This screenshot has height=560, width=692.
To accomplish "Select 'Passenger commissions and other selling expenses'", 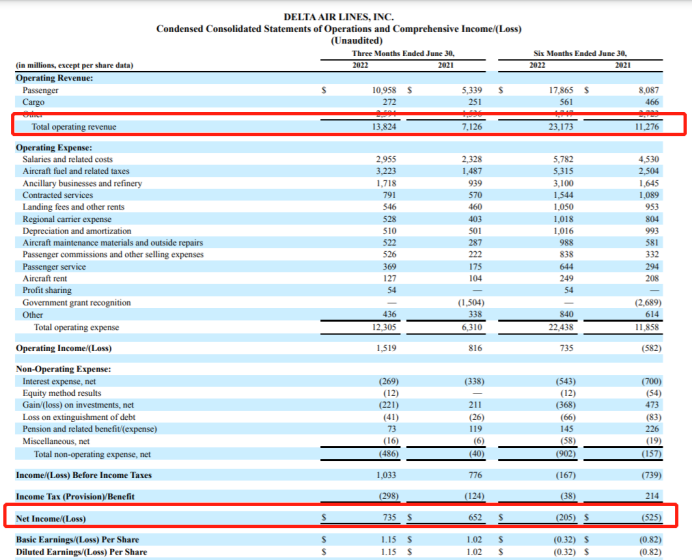I will tap(113, 255).
